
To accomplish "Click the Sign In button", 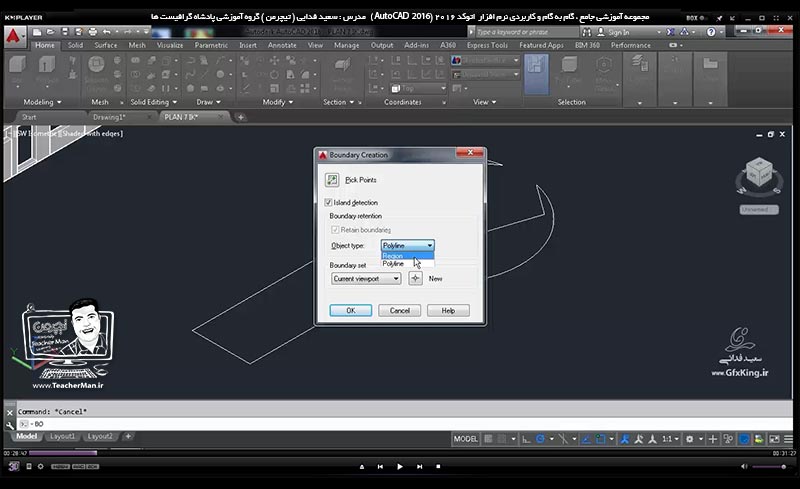I will point(614,32).
